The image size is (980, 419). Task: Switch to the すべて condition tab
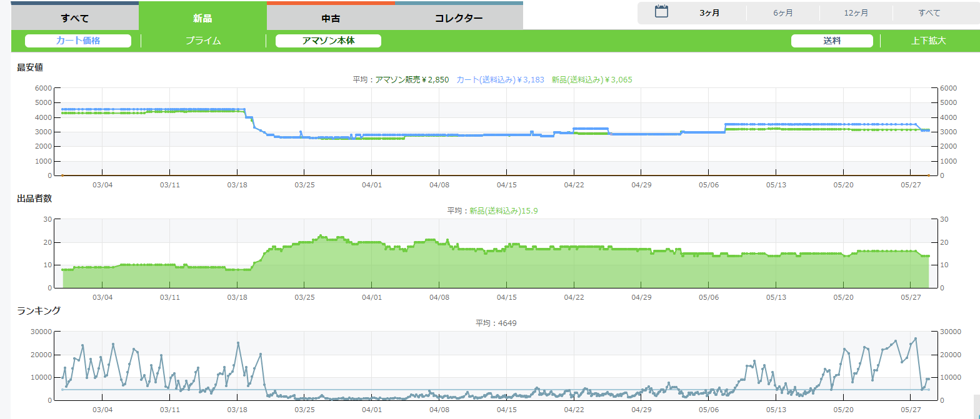[x=75, y=18]
